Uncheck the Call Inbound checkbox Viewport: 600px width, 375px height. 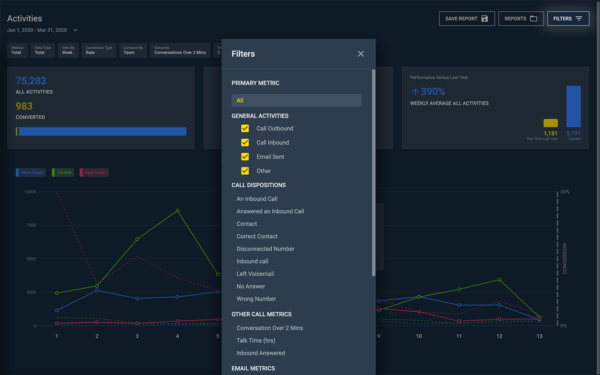click(245, 142)
